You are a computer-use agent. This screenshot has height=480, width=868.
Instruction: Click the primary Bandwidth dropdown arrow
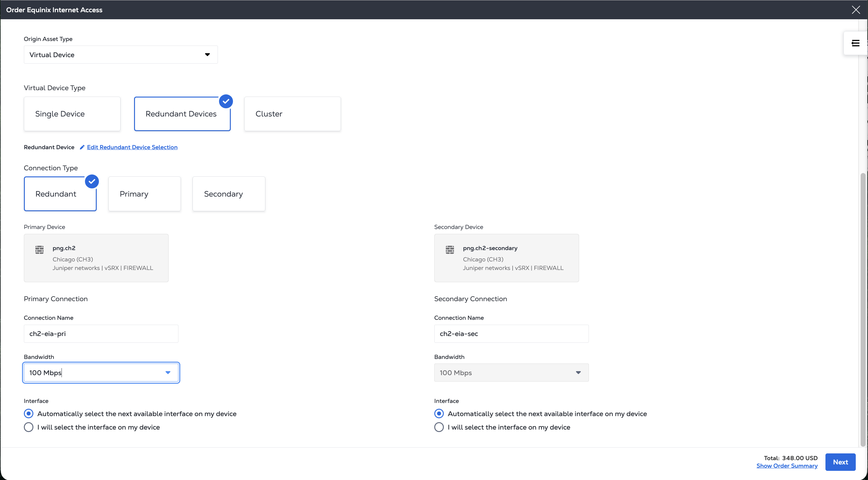point(168,372)
